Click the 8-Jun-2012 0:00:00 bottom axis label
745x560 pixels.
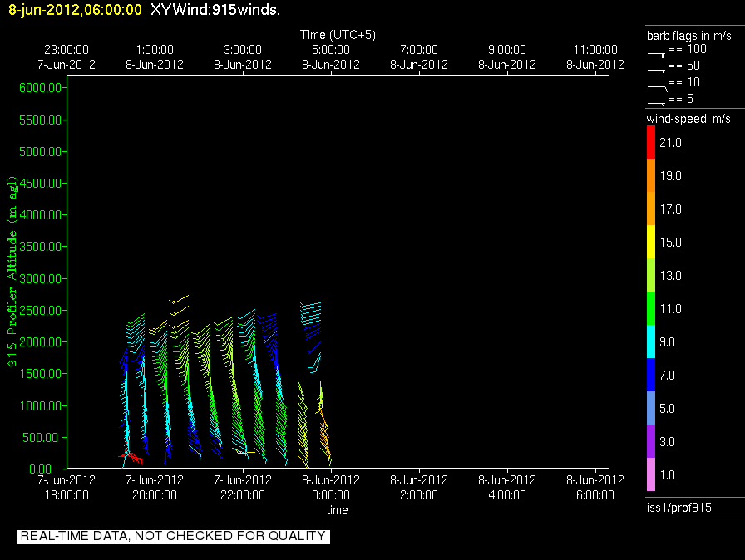click(x=331, y=488)
